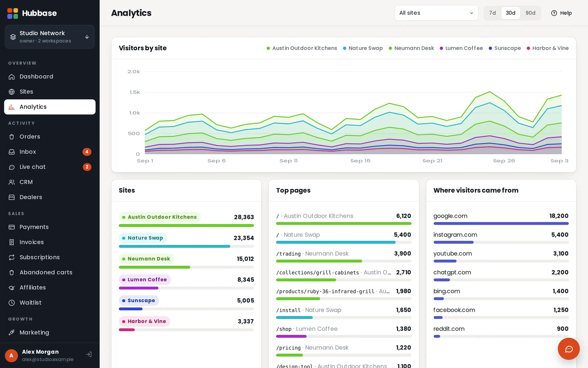Click the Help question mark icon
The width and height of the screenshot is (588, 368).
point(554,13)
